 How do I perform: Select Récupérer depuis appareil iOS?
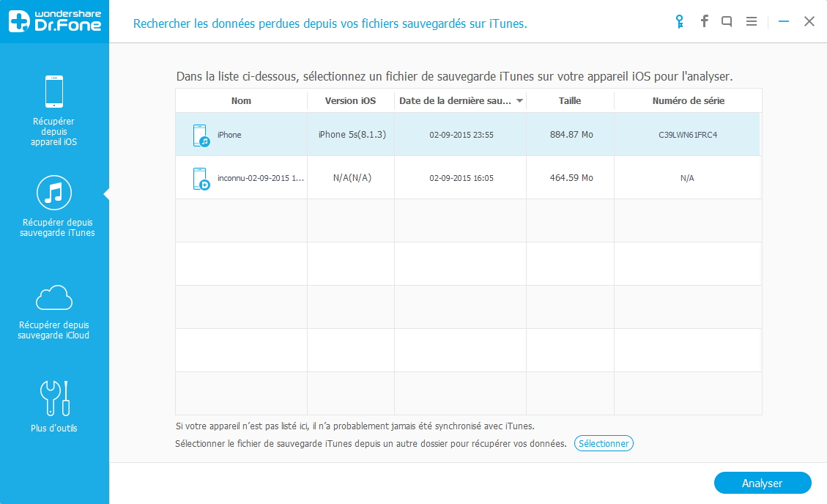pyautogui.click(x=53, y=110)
